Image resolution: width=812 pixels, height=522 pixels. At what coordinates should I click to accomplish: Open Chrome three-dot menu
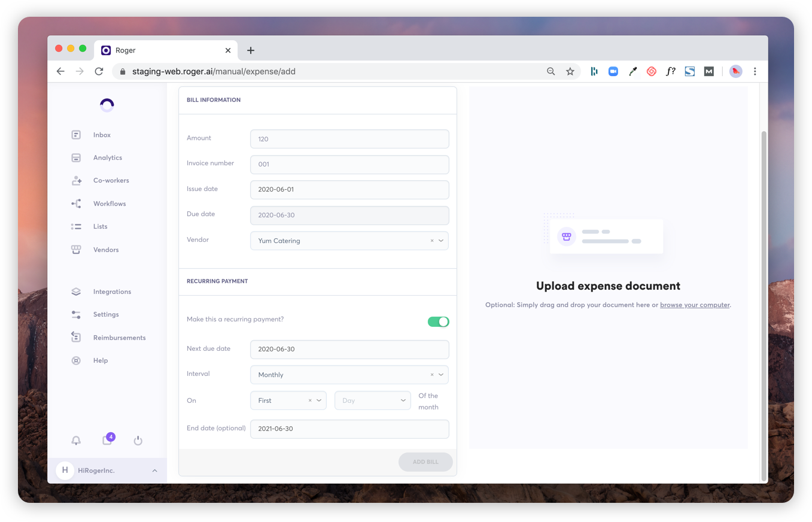click(x=755, y=71)
